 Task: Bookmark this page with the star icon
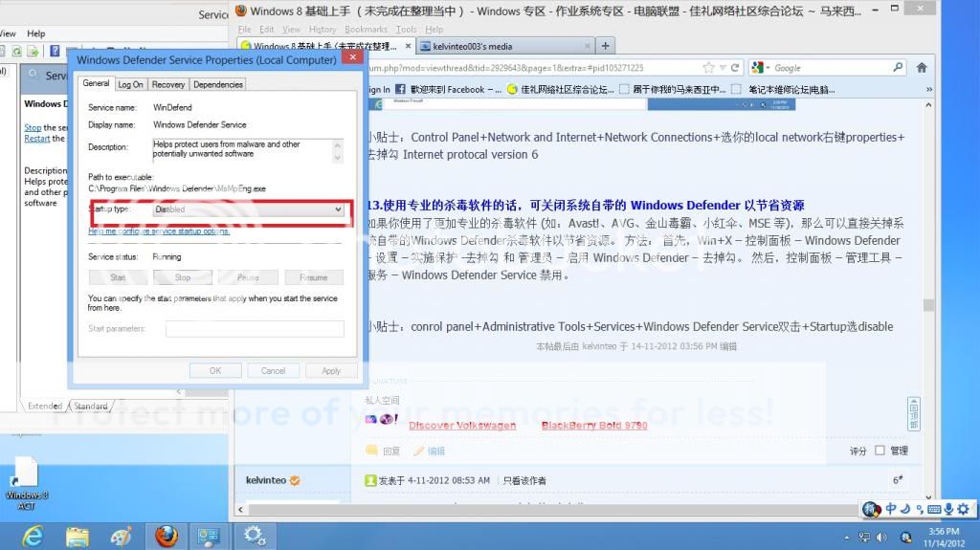[x=709, y=68]
